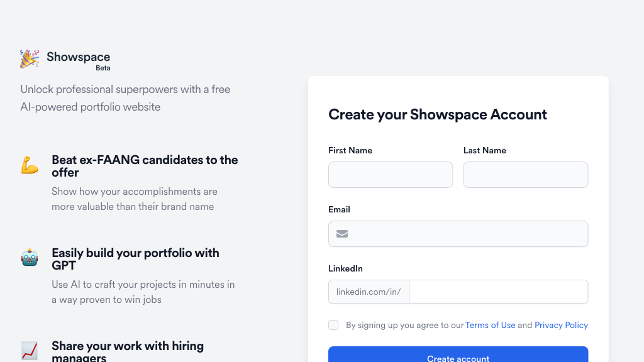The height and width of the screenshot is (362, 644).
Task: Open the Privacy Policy link
Action: (x=561, y=325)
